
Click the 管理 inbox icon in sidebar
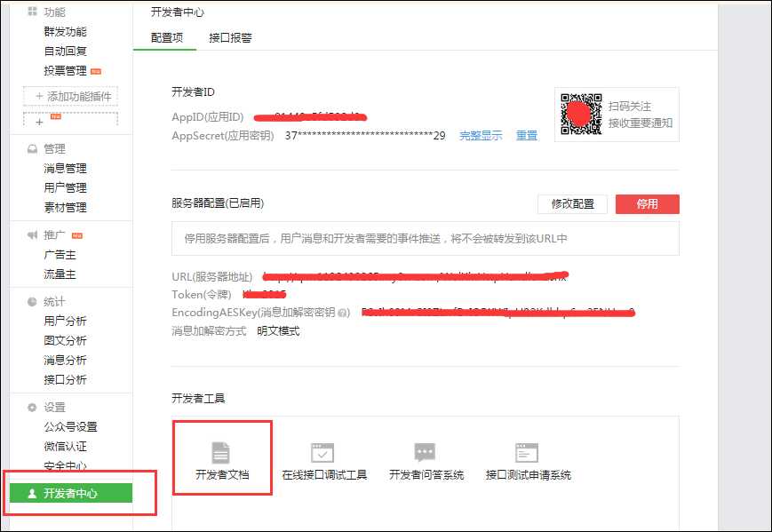[33, 148]
